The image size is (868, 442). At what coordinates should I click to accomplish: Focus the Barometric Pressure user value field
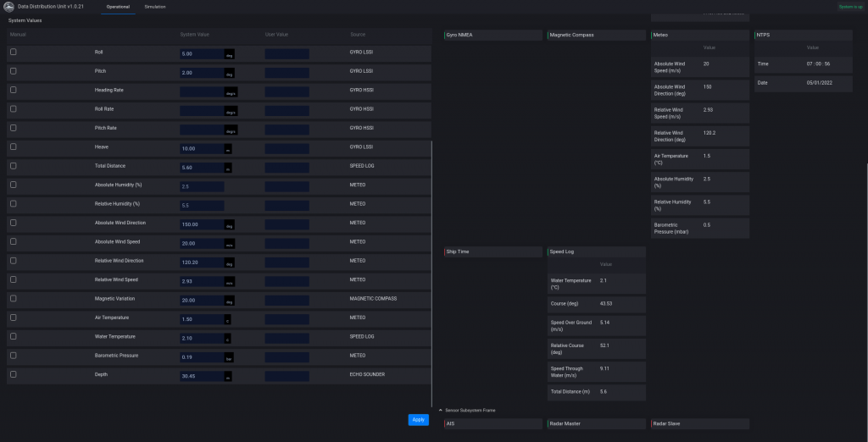coord(287,356)
